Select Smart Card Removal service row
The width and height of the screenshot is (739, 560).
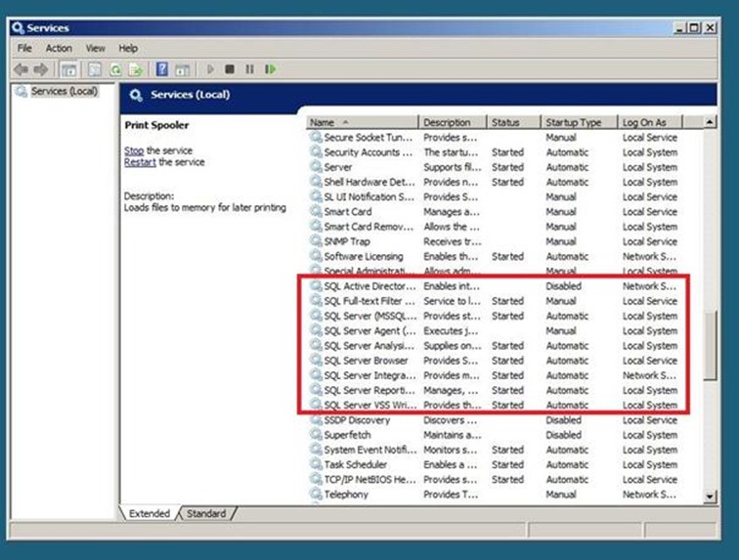(x=494, y=227)
